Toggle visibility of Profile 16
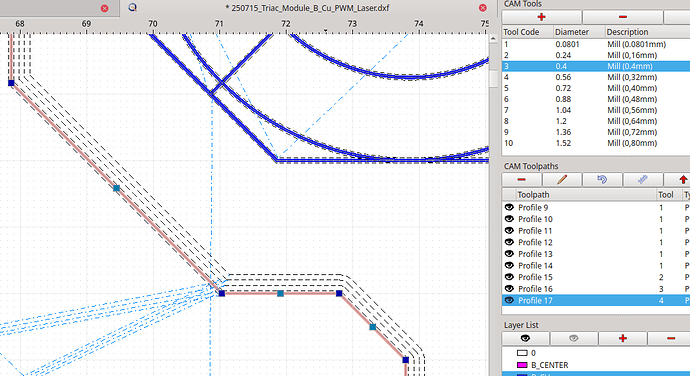Viewport: 690px width, 376px height. pyautogui.click(x=509, y=288)
